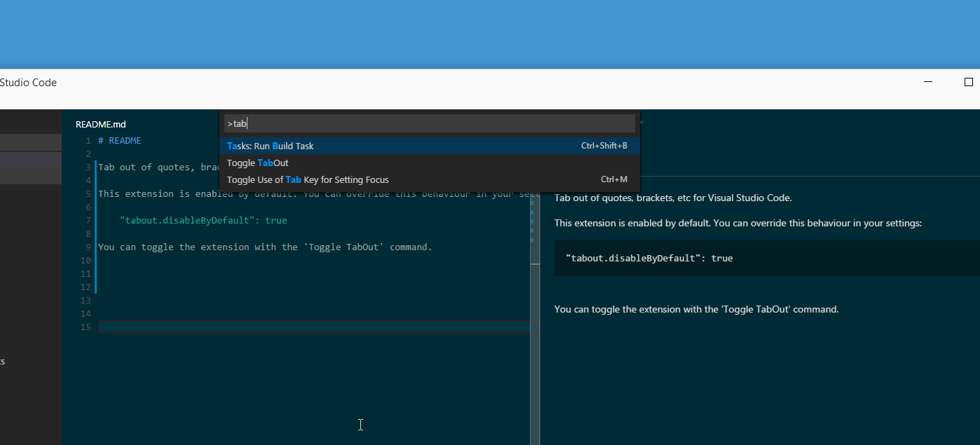Click line 9 text about 'Toggle TabOut' command
The image size is (980, 445).
265,247
